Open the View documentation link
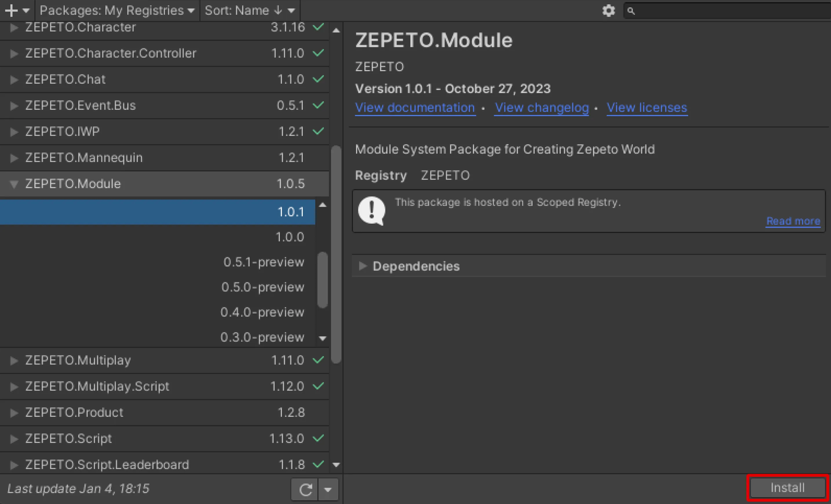Image resolution: width=831 pixels, height=504 pixels. (x=415, y=108)
